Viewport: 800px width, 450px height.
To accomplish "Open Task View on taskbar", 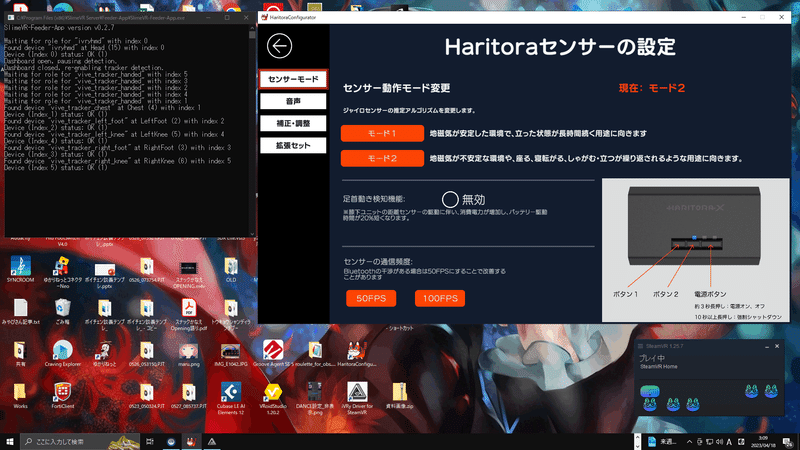I will tap(149, 441).
